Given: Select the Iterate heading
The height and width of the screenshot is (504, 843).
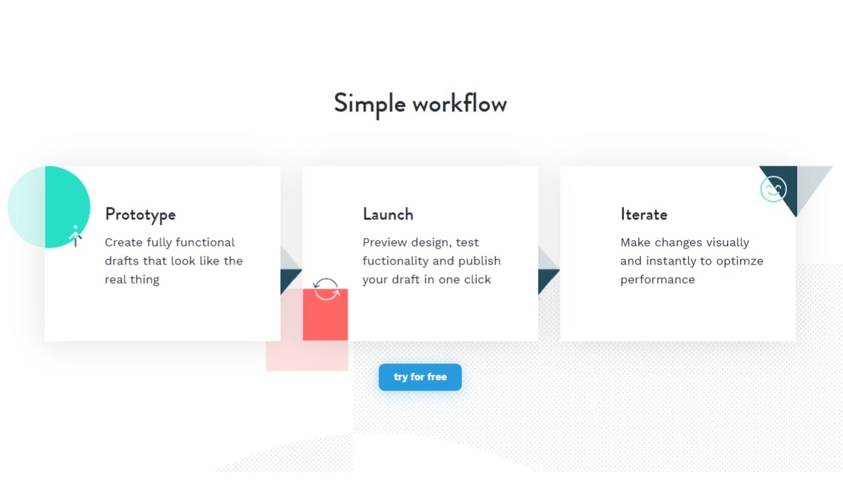Looking at the screenshot, I should [644, 214].
